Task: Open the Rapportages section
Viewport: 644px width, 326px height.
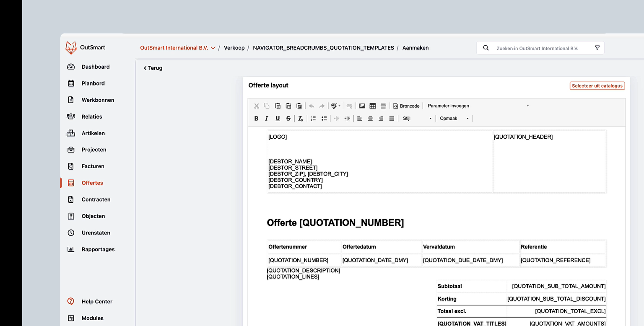Action: pyautogui.click(x=98, y=249)
